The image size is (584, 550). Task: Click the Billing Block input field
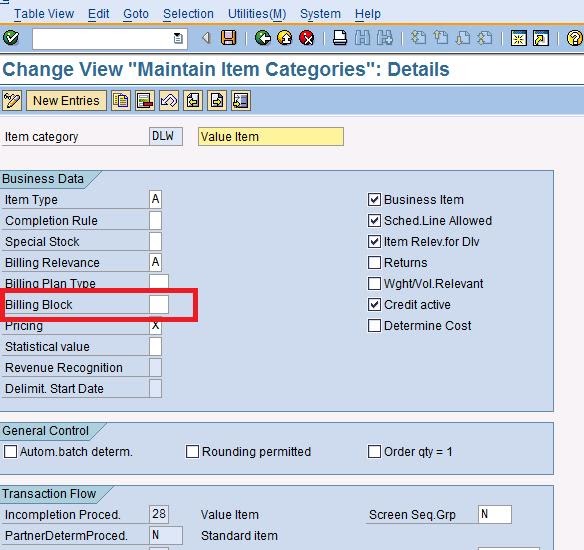pos(159,305)
